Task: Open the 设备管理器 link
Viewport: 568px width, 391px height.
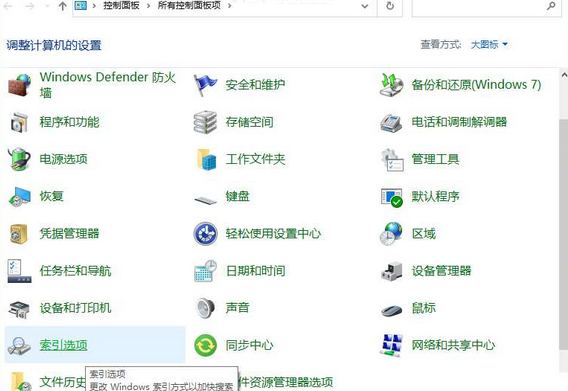Action: click(441, 271)
